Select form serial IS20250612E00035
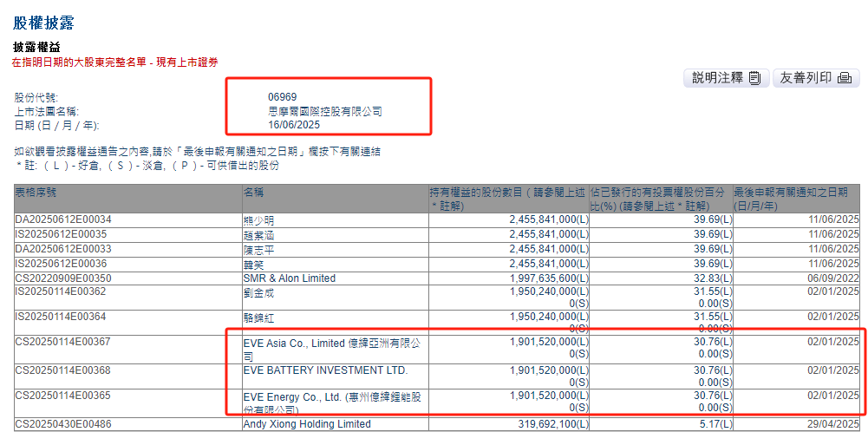This screenshot has width=868, height=432. (61, 234)
